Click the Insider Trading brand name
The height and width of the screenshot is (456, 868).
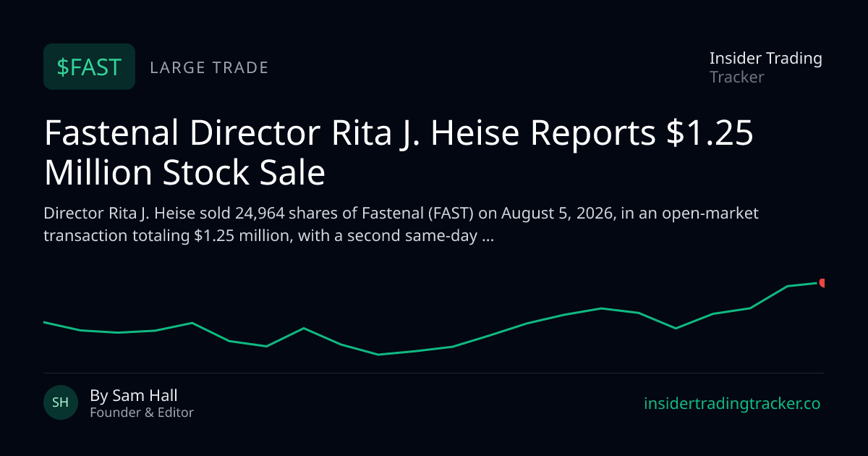(x=765, y=59)
